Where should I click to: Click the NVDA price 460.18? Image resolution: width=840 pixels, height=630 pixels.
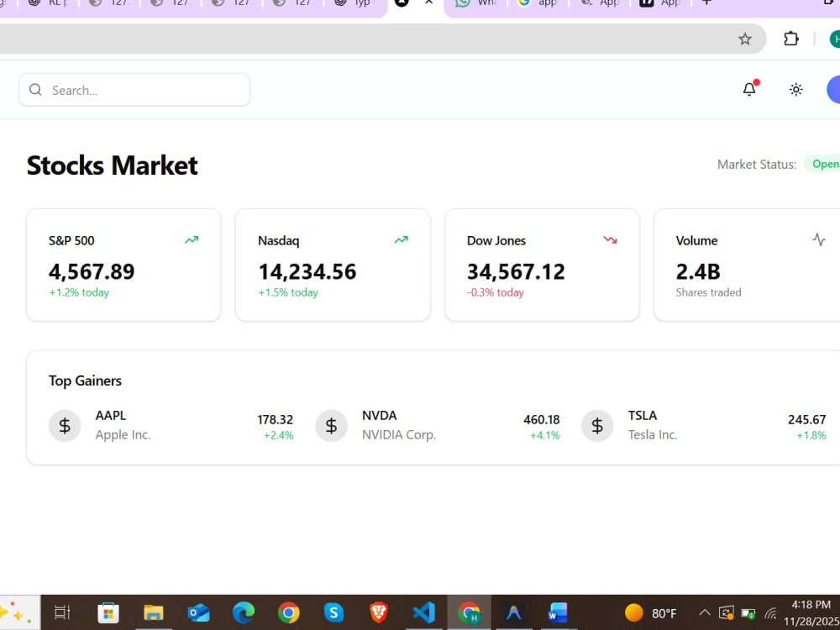tap(542, 419)
